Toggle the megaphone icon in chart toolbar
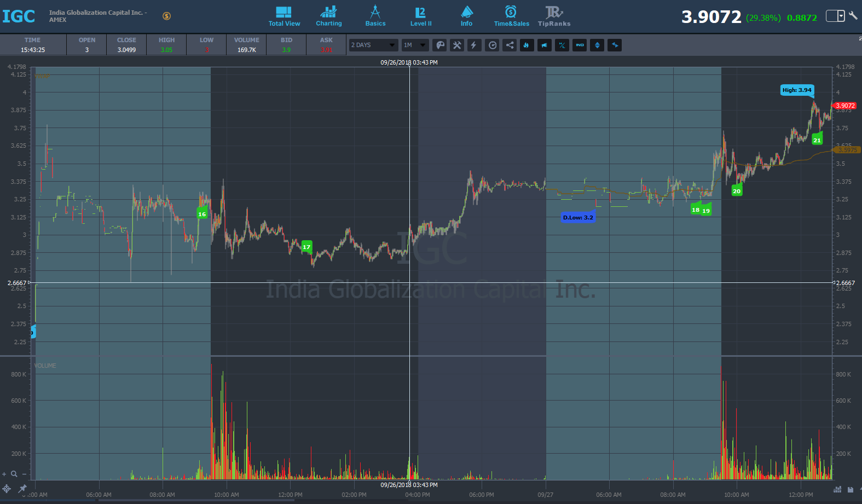Image resolution: width=862 pixels, height=504 pixels. coord(544,45)
